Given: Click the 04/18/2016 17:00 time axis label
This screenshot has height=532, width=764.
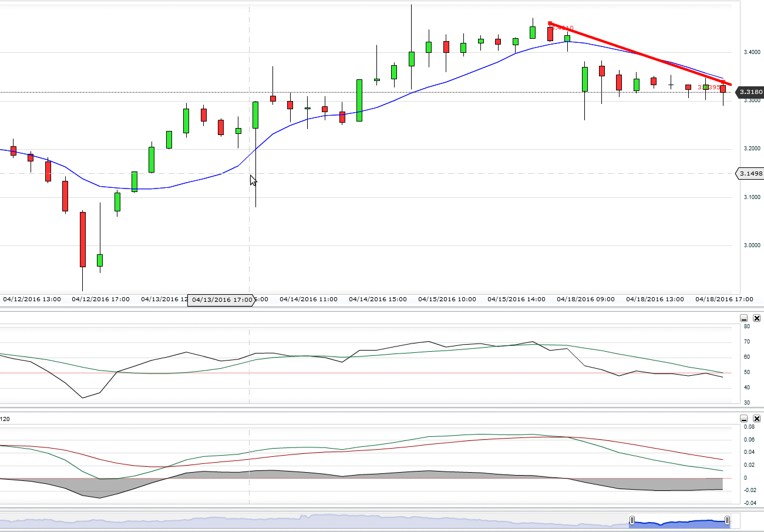Looking at the screenshot, I should (724, 299).
